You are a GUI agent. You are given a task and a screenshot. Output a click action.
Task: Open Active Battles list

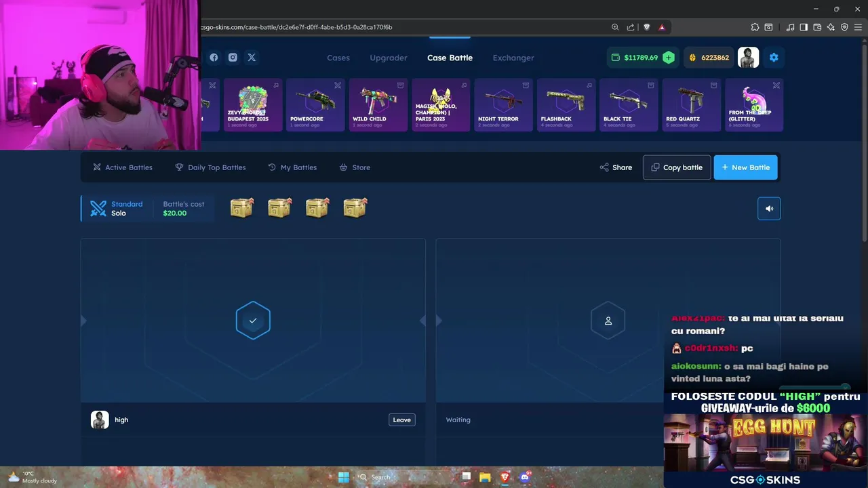123,167
